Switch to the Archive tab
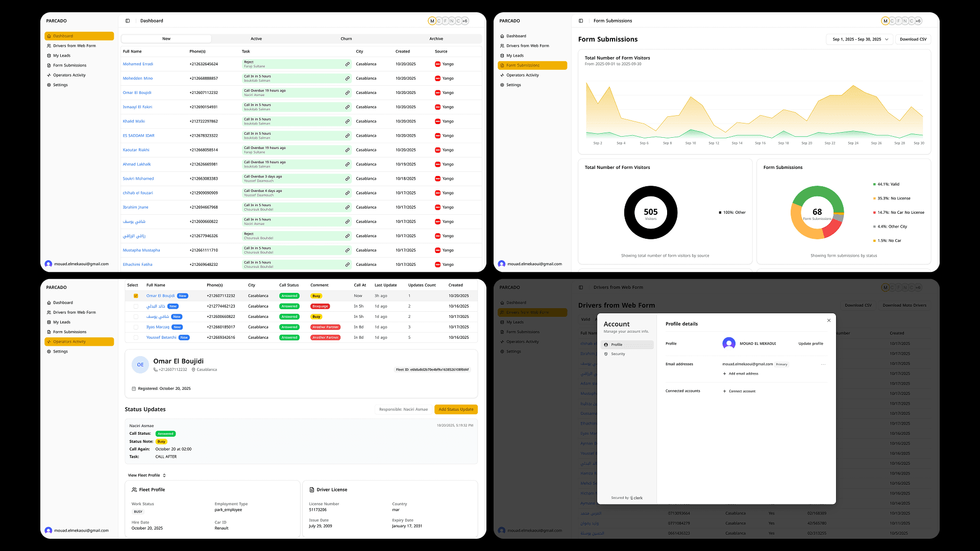 [436, 39]
